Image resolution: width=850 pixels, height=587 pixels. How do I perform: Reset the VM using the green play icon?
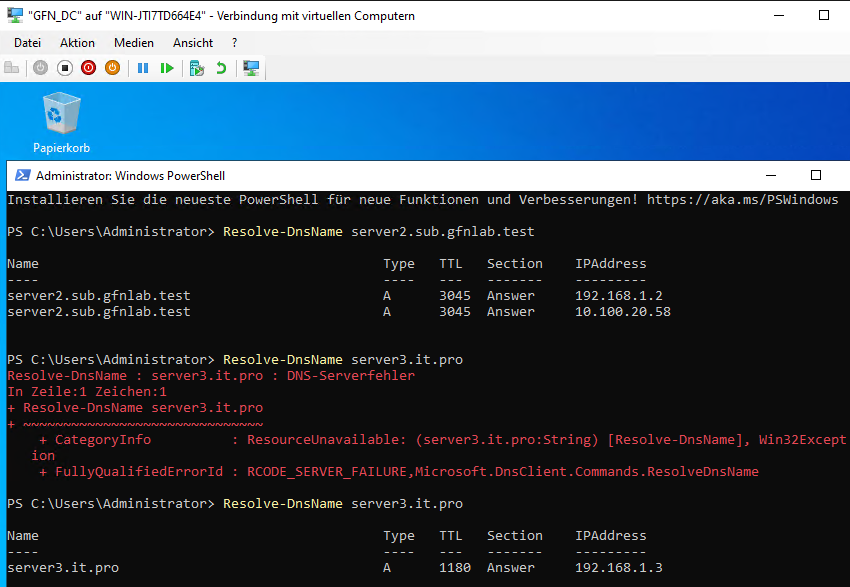coord(167,68)
